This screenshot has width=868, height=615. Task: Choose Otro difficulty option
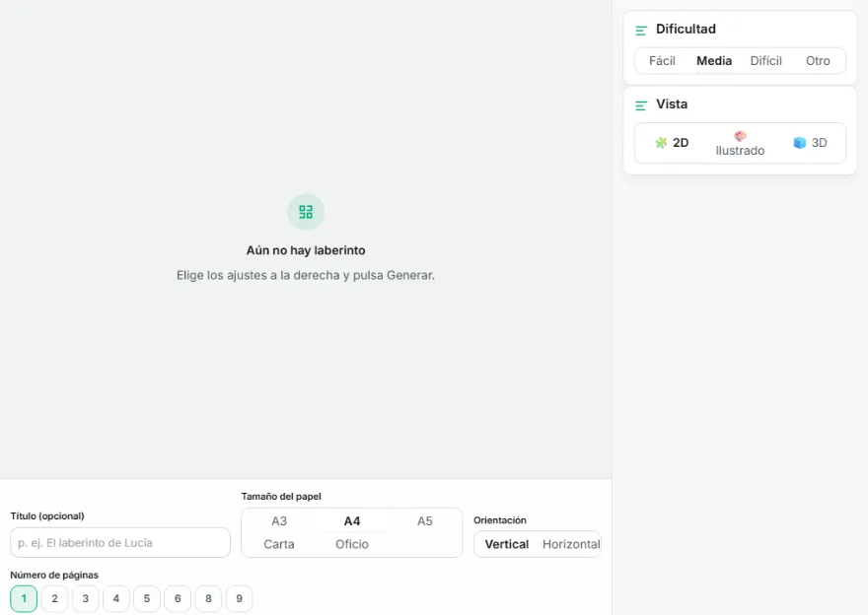pos(818,61)
